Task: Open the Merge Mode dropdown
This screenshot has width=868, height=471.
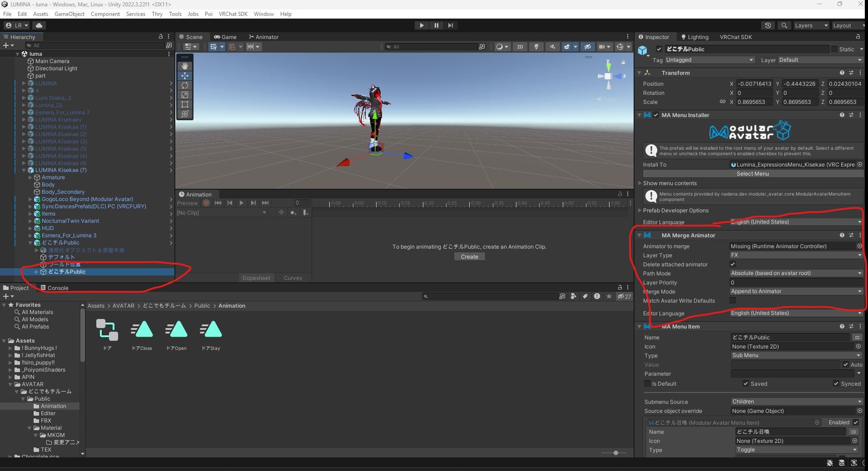Action: (796, 291)
